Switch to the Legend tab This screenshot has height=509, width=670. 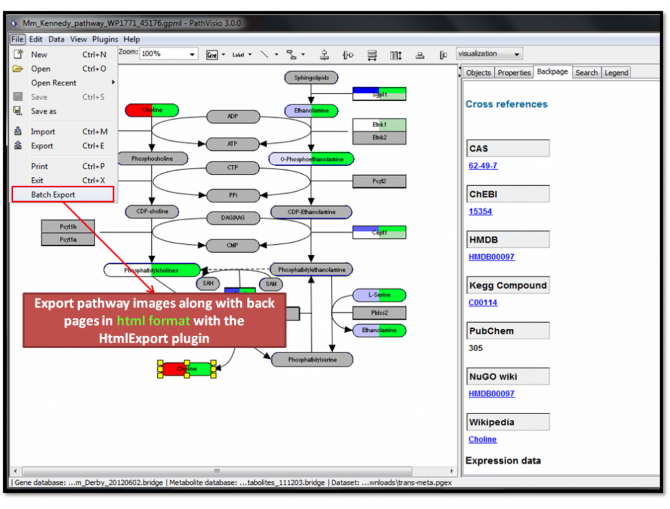point(616,73)
